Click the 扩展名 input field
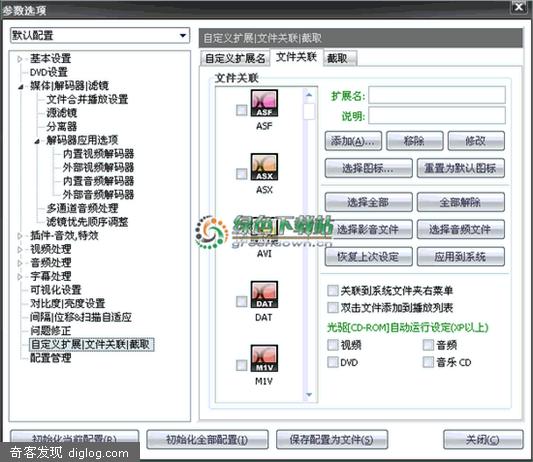533x462 pixels. (x=437, y=95)
